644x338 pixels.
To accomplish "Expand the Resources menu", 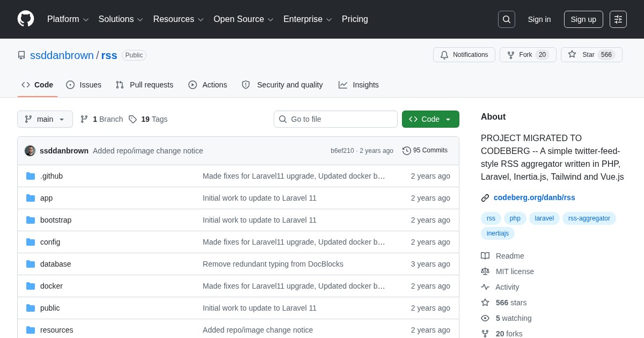I will point(179,19).
